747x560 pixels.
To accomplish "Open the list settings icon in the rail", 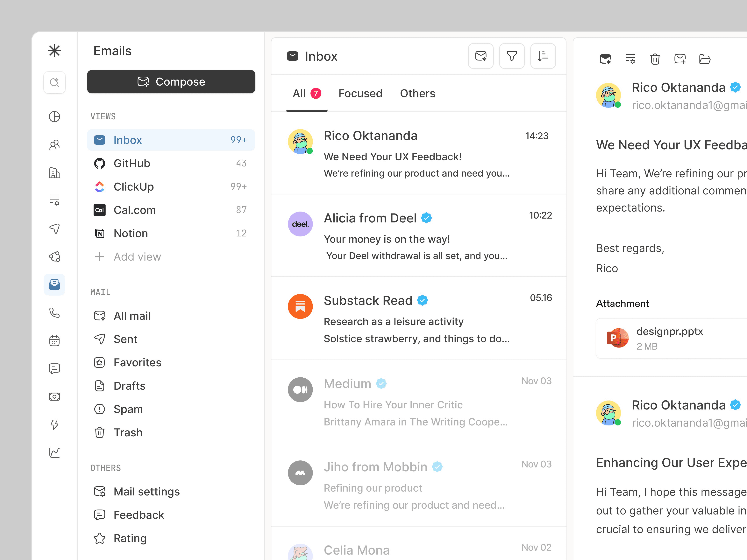I will pos(54,200).
